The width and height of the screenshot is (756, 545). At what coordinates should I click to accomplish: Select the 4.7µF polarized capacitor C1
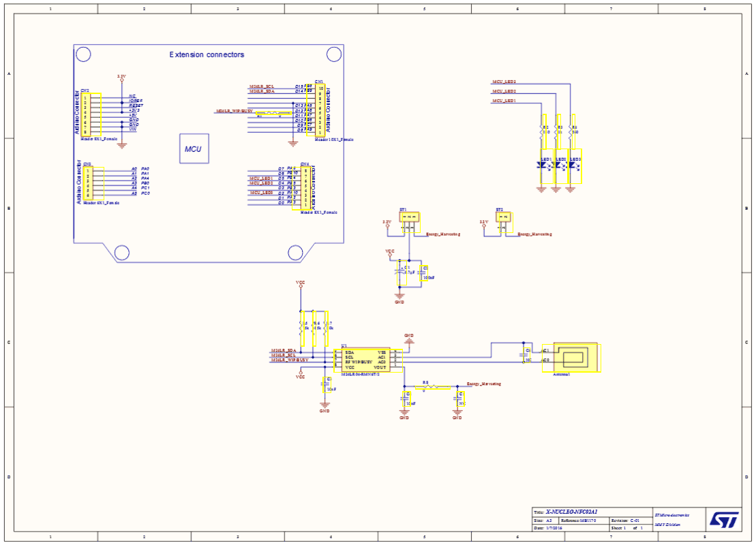(400, 272)
